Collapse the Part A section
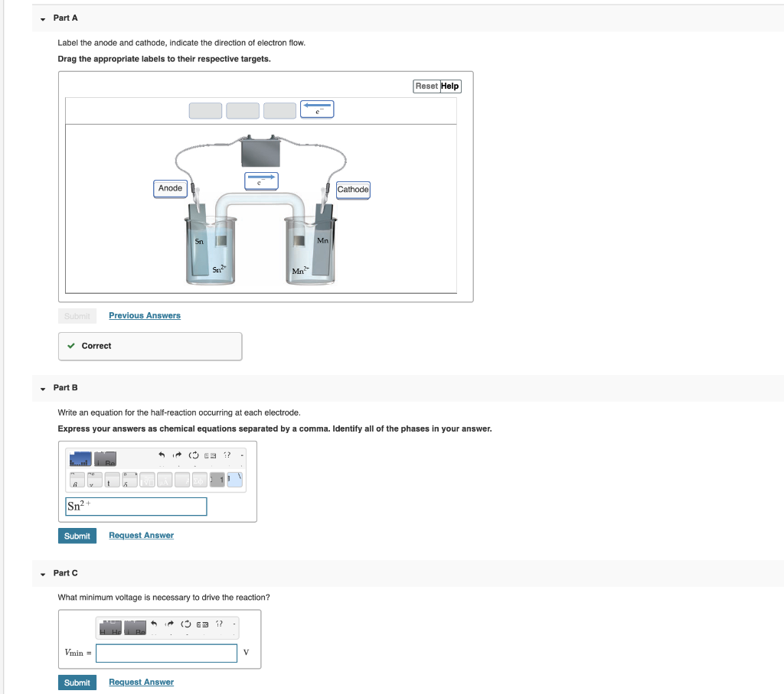The height and width of the screenshot is (694, 784). [43, 18]
